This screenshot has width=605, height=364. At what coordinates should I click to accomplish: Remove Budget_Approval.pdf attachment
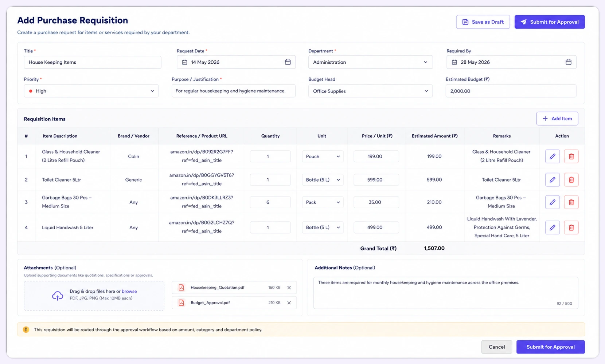click(289, 303)
